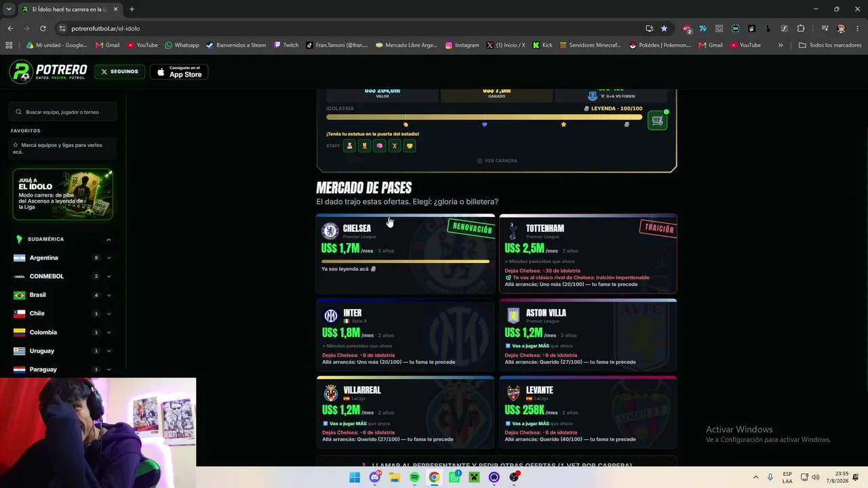This screenshot has height=488, width=868.
Task: Expand the Brasil leagues list
Action: [x=108, y=295]
